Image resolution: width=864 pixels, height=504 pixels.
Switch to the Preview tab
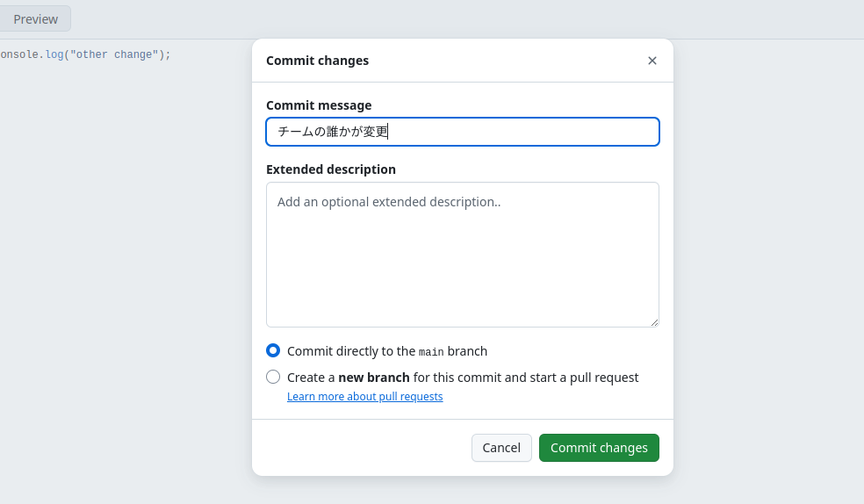tap(35, 18)
